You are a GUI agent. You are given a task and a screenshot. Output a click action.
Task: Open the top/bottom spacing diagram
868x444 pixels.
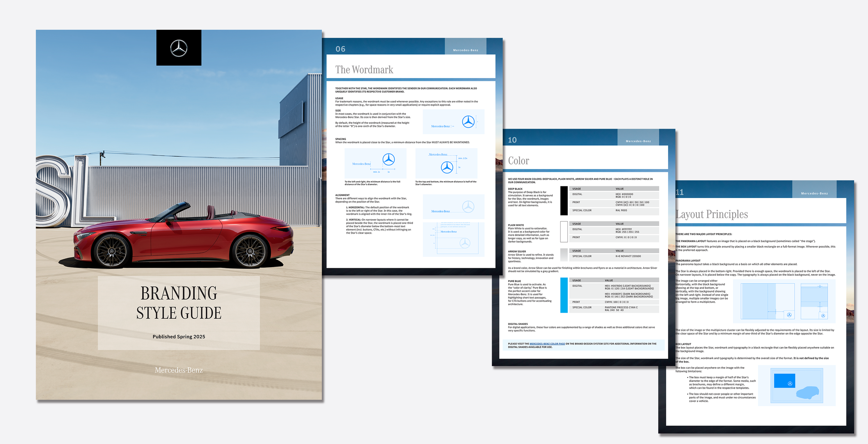pyautogui.click(x=446, y=163)
